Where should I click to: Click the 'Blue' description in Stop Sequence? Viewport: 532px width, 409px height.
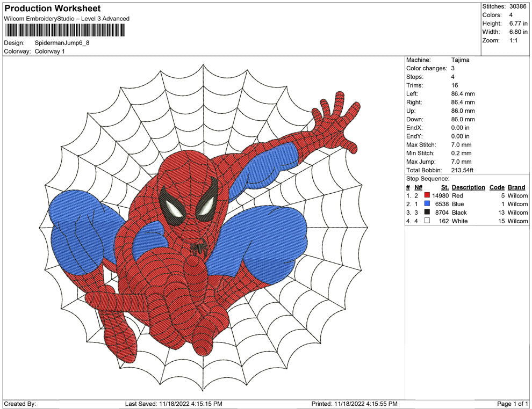pos(458,204)
